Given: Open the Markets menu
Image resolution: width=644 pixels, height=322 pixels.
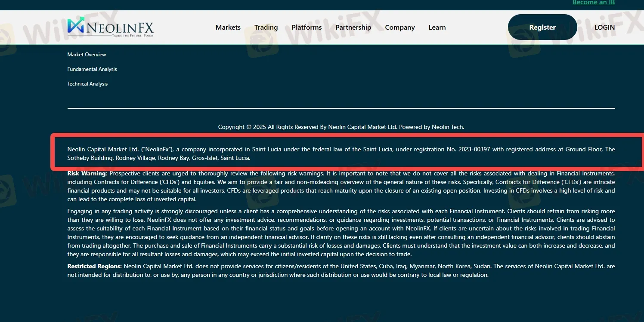Looking at the screenshot, I should [x=228, y=28].
